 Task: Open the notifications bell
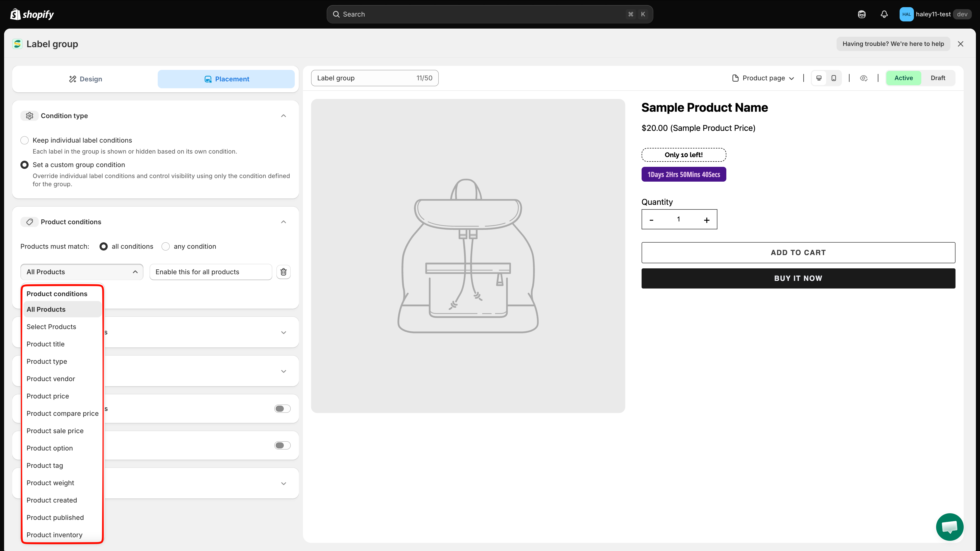click(884, 14)
